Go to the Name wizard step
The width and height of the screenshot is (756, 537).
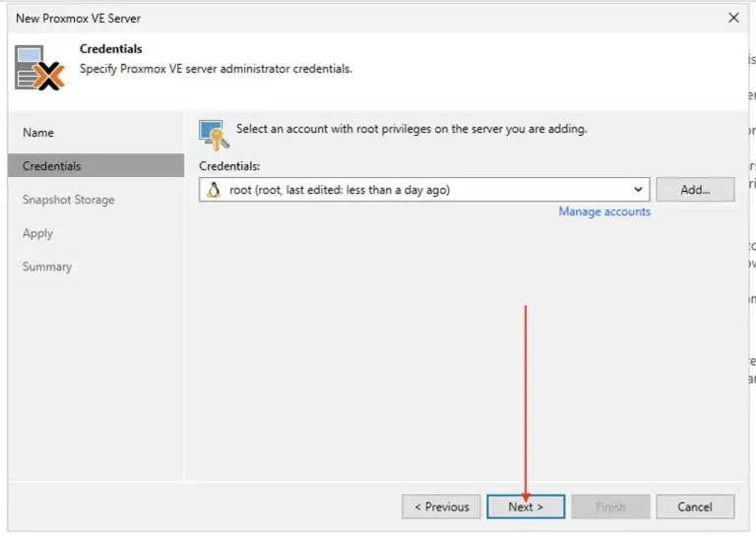pos(38,133)
